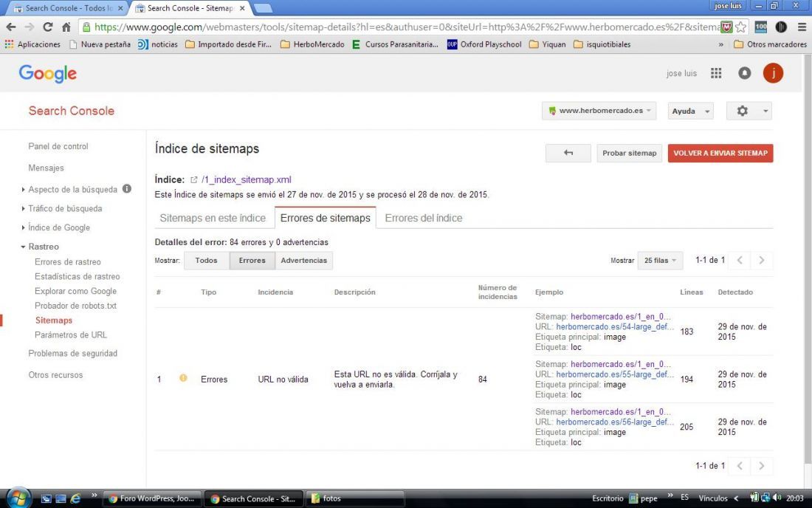This screenshot has height=508, width=812.
Task: Open the Google apps grid
Action: coord(716,73)
